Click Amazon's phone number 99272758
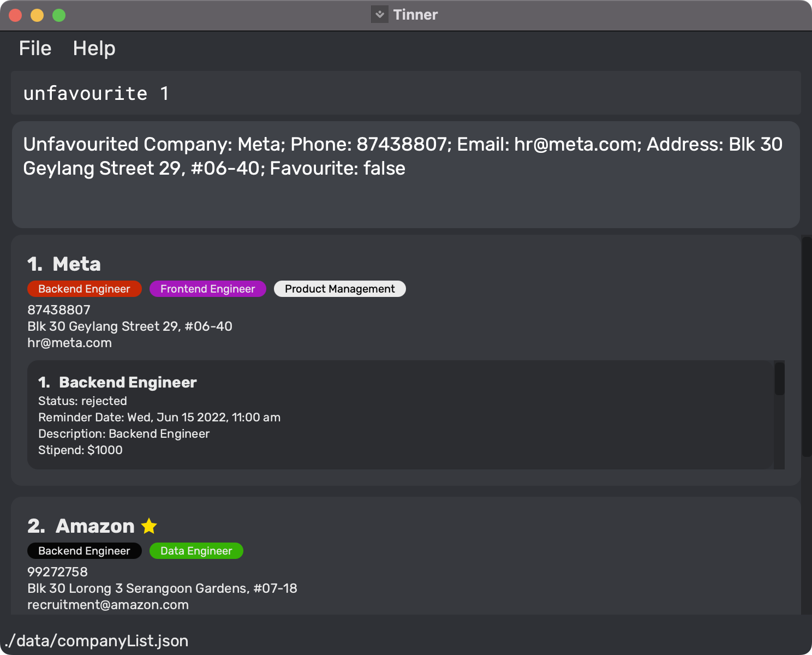Image resolution: width=812 pixels, height=655 pixels. click(x=57, y=572)
